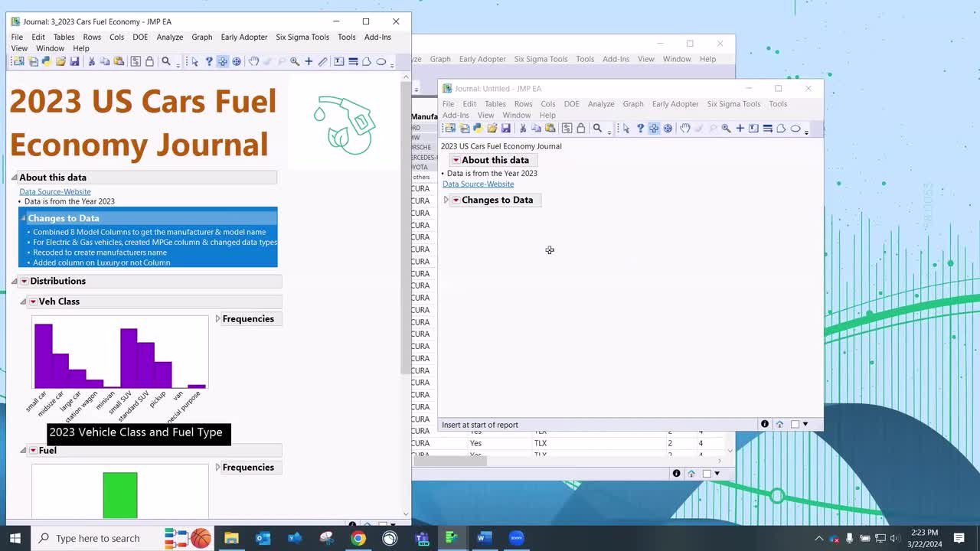Click the Help menu in data table window behind
This screenshot has height=551, width=980.
[x=707, y=59]
